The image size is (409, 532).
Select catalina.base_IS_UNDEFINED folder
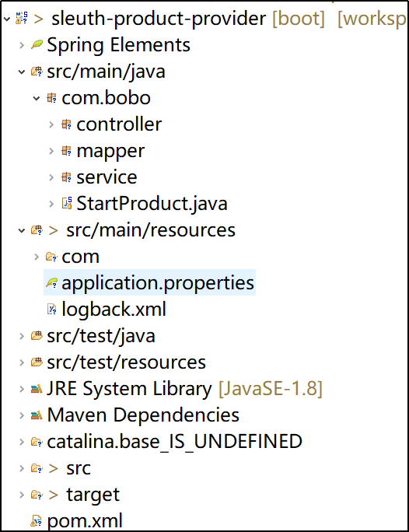174,442
